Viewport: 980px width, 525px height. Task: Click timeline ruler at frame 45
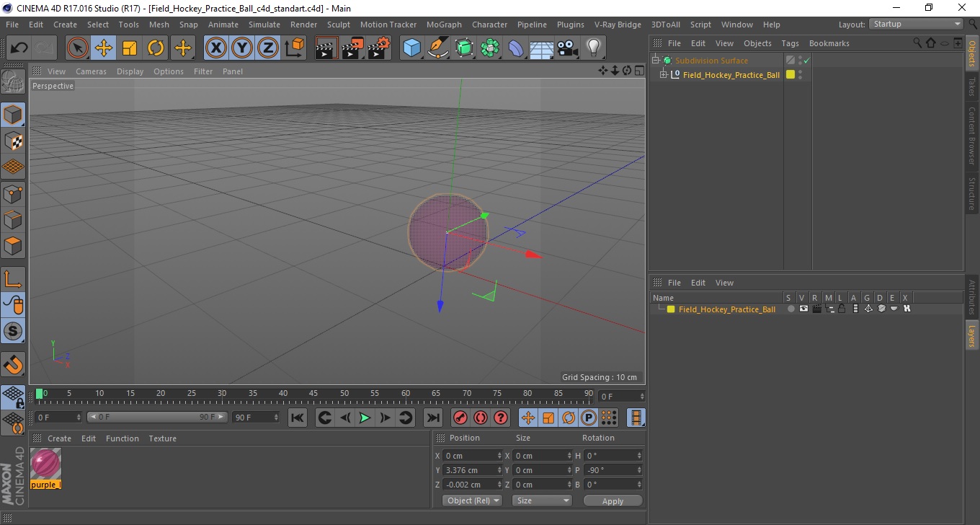(313, 394)
